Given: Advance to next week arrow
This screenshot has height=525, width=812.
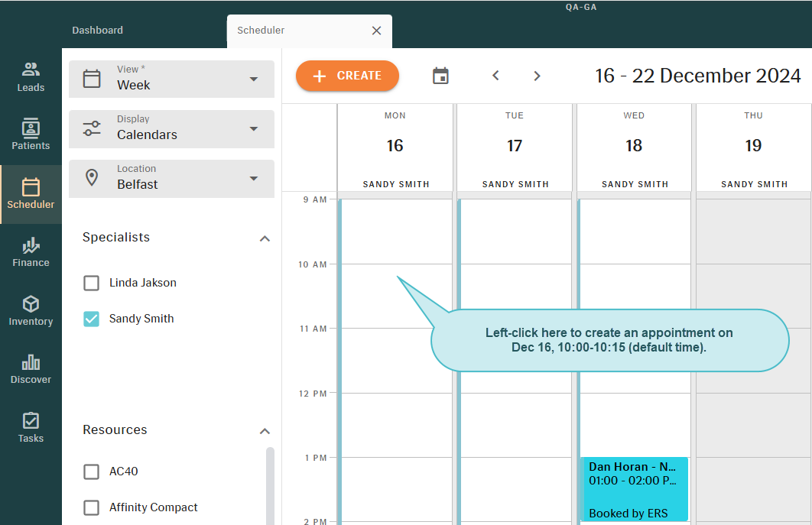Looking at the screenshot, I should (537, 76).
